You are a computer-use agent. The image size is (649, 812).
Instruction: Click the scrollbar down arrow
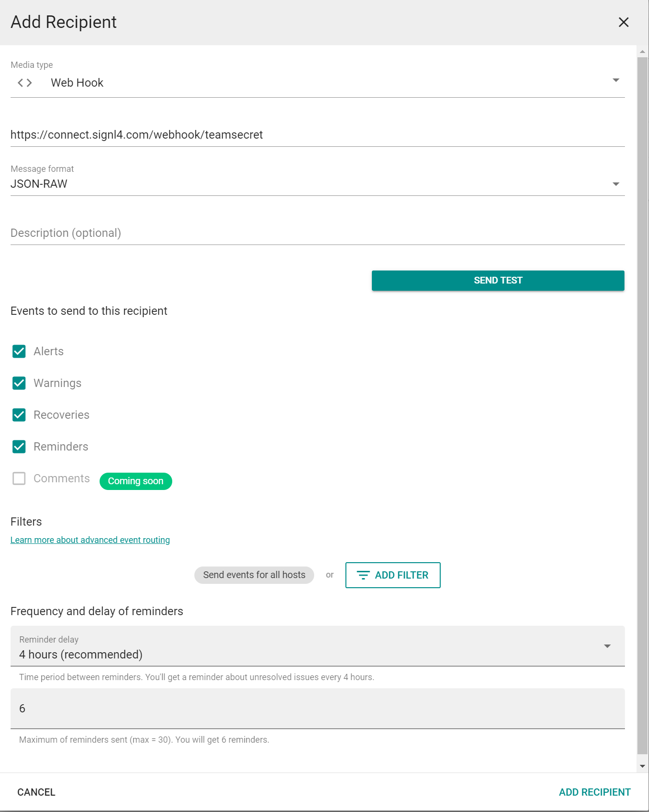pos(642,766)
